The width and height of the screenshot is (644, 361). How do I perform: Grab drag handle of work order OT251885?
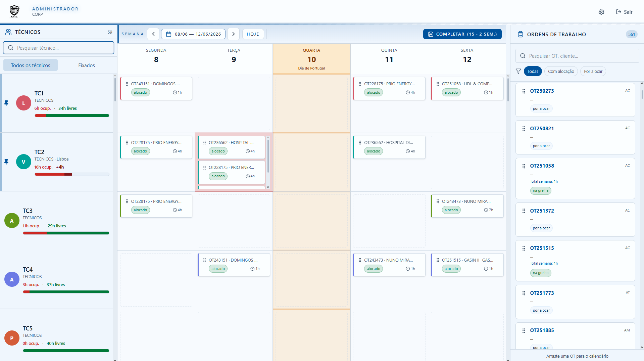[524, 331]
